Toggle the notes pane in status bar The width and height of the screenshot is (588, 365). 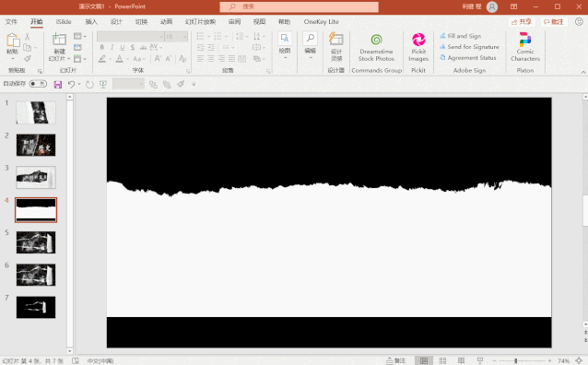pyautogui.click(x=396, y=360)
